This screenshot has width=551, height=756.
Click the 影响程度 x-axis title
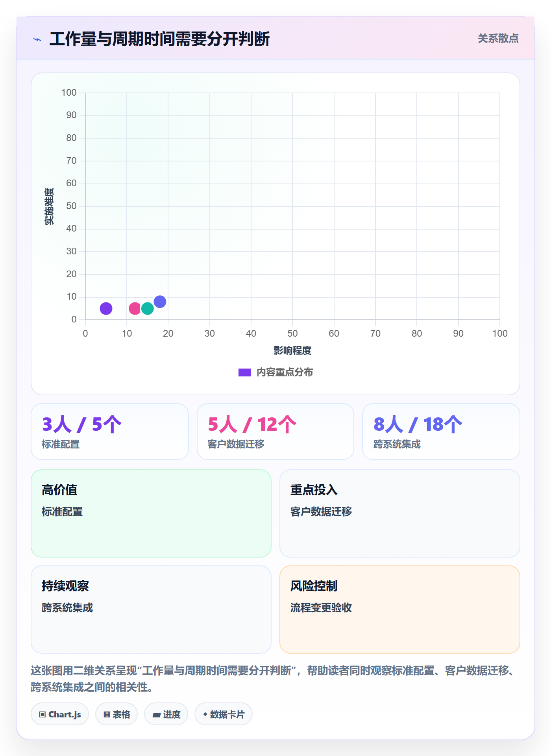292,350
